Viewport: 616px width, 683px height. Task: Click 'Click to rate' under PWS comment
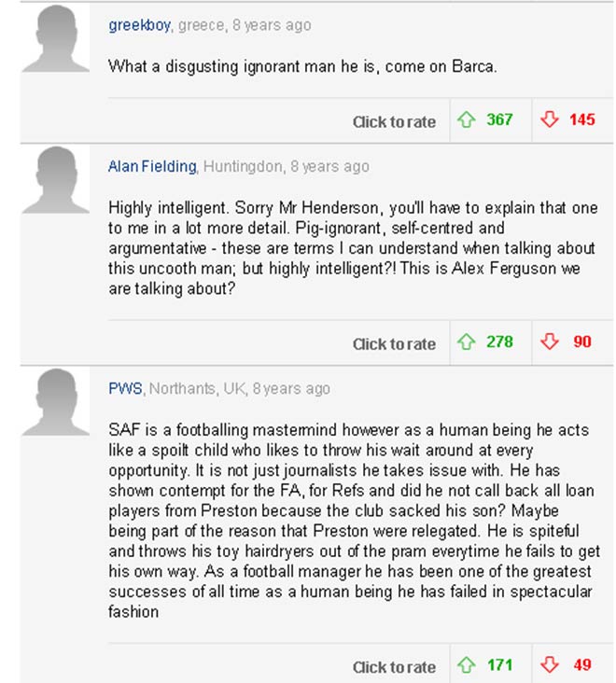(x=394, y=667)
